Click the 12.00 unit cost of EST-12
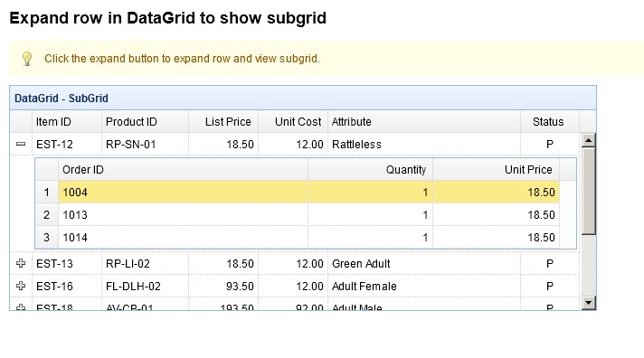Viewport: 644px width, 358px height. pyautogui.click(x=293, y=144)
